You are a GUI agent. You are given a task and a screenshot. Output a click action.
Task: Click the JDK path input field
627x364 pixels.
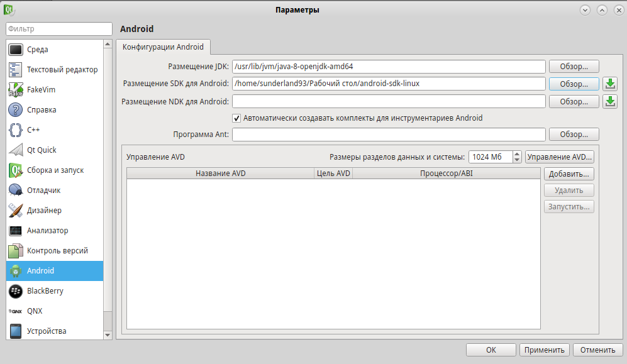389,67
